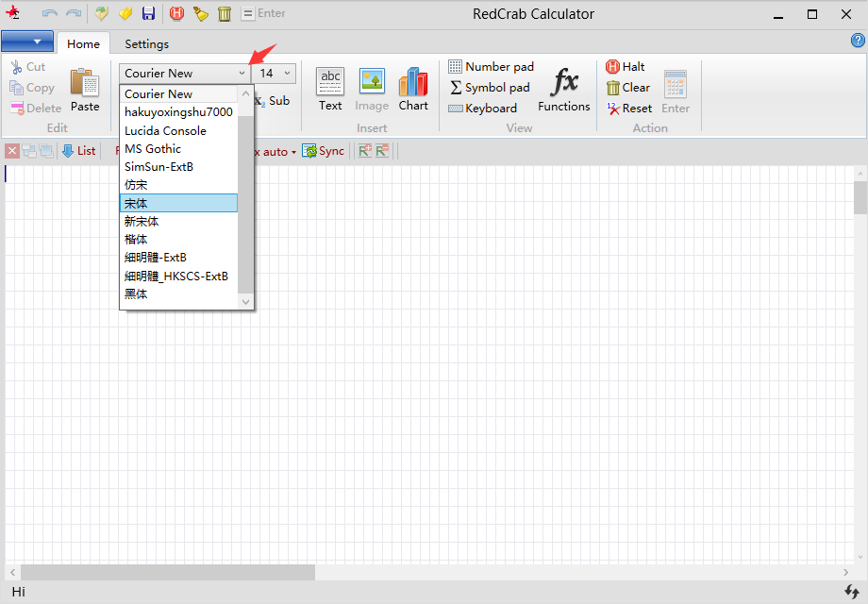The width and height of the screenshot is (868, 604).
Task: Insert a Text box
Action: click(330, 90)
